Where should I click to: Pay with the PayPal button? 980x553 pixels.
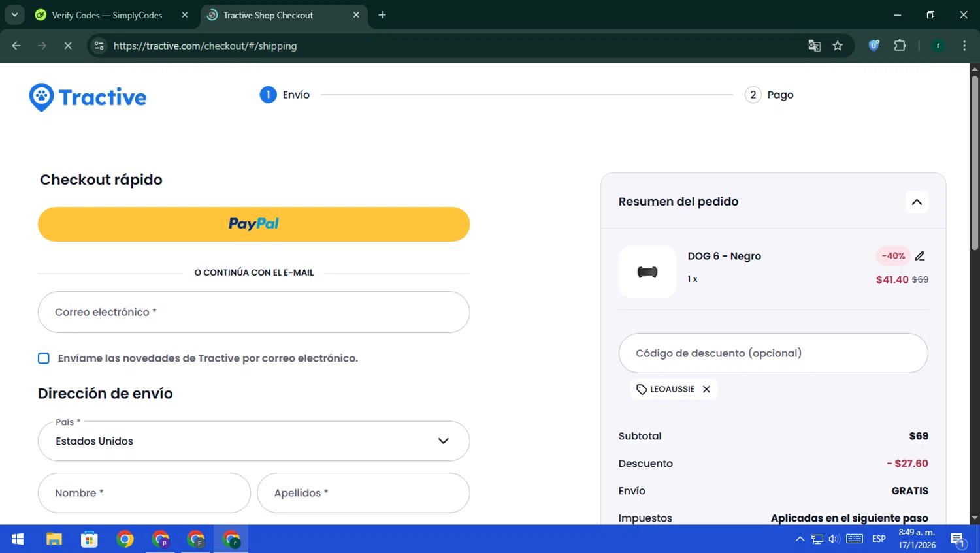pyautogui.click(x=253, y=224)
